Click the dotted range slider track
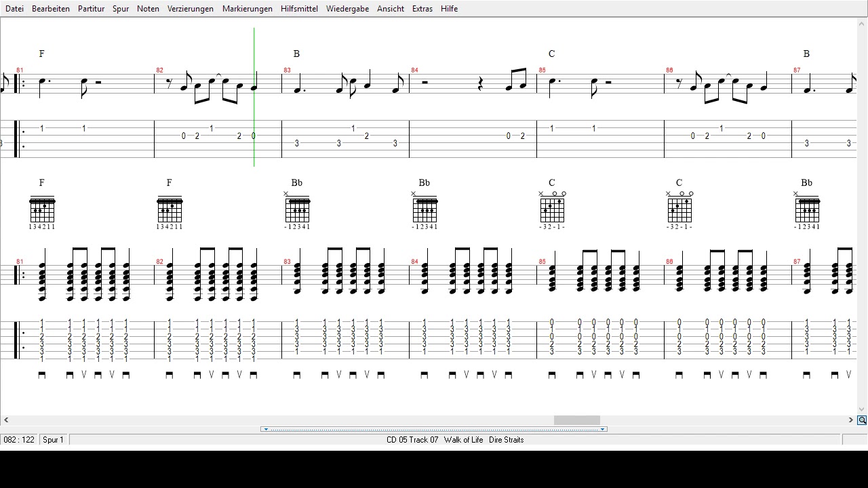Image resolution: width=868 pixels, height=488 pixels. pos(434,429)
